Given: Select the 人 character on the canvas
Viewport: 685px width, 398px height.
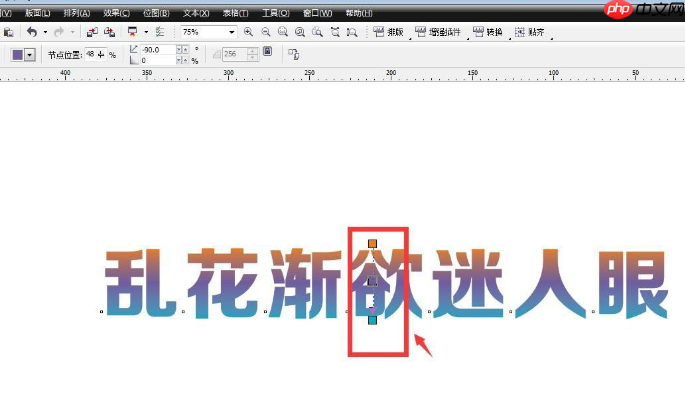Looking at the screenshot, I should [x=550, y=283].
